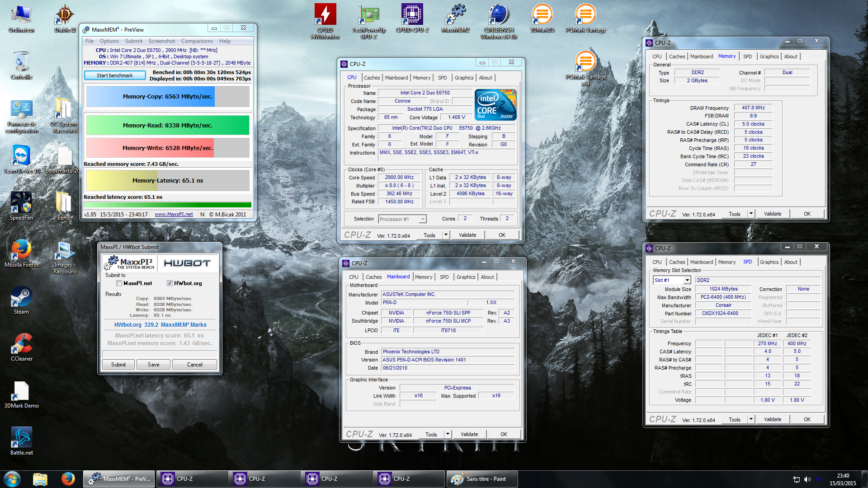Open the CPUID CPU-Z desktop shortcut
The width and height of the screenshot is (868, 488).
pos(412,19)
